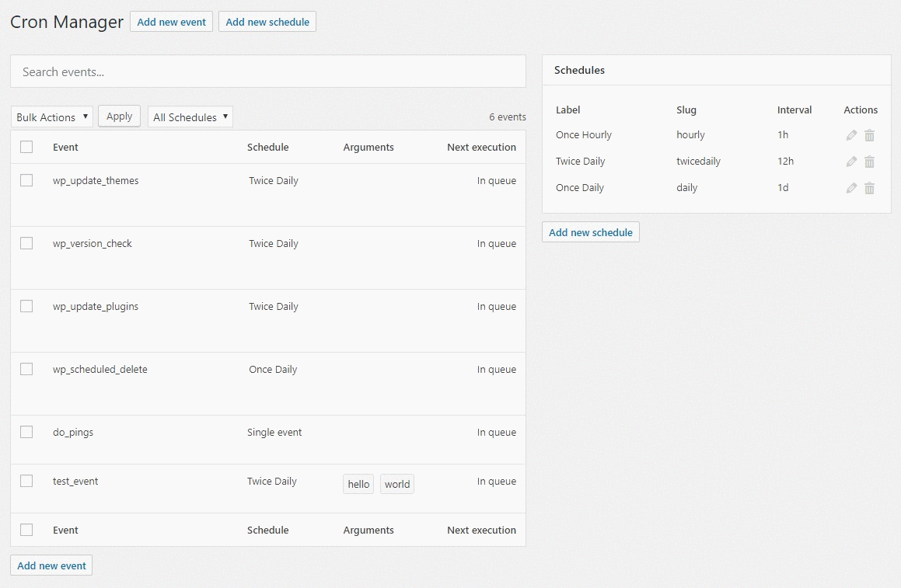This screenshot has width=901, height=588.
Task: Click the Event column header in footer
Action: click(65, 530)
